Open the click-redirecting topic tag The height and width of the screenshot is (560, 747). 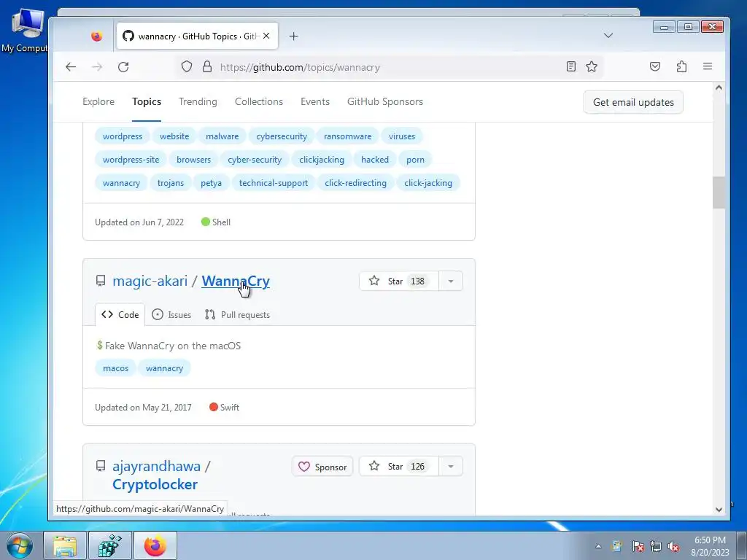tap(355, 183)
